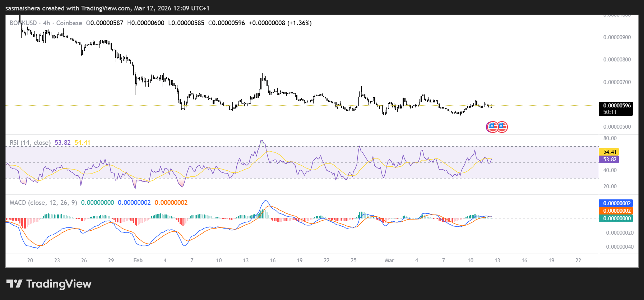Image resolution: width=644 pixels, height=300 pixels.
Task: Click purple 53.82 in the RSI legend
Action: click(62, 143)
